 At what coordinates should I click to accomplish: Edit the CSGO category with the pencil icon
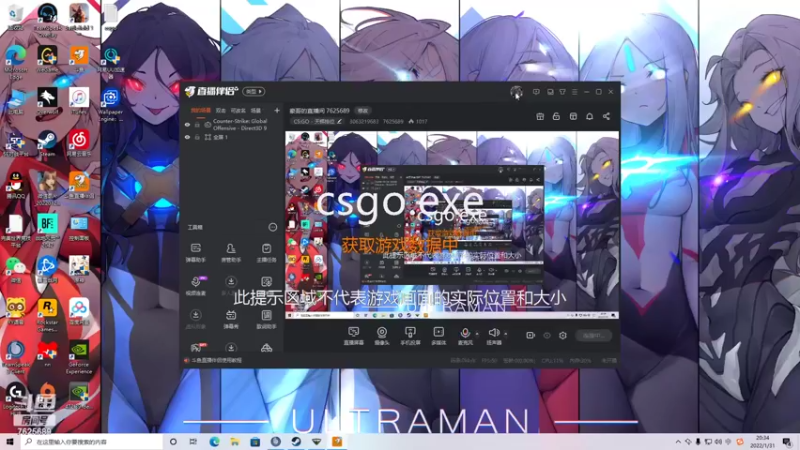(x=339, y=121)
